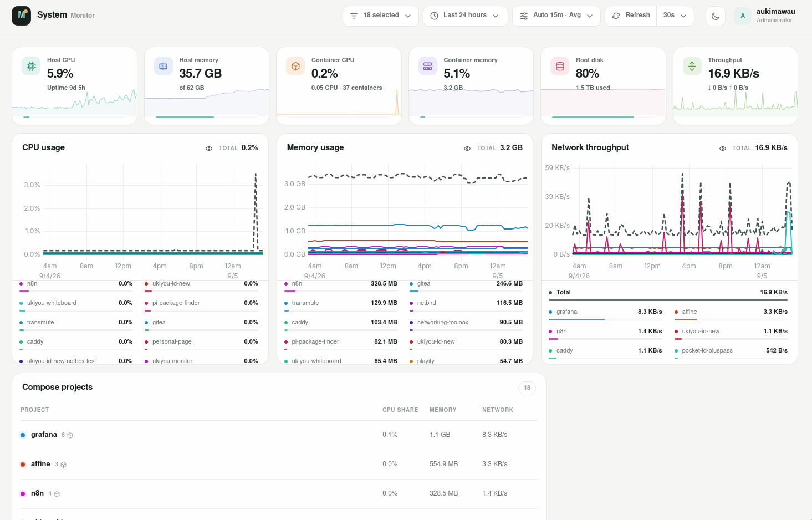Toggle CPU usage chart visibility eye
The height and width of the screenshot is (520, 812).
[209, 148]
